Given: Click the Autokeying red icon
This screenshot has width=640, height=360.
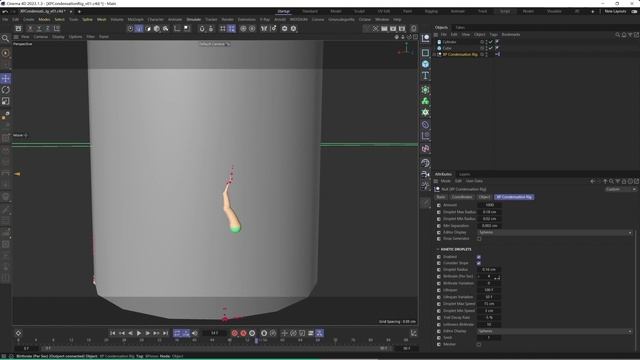Looking at the screenshot, I should pyautogui.click(x=243, y=333).
